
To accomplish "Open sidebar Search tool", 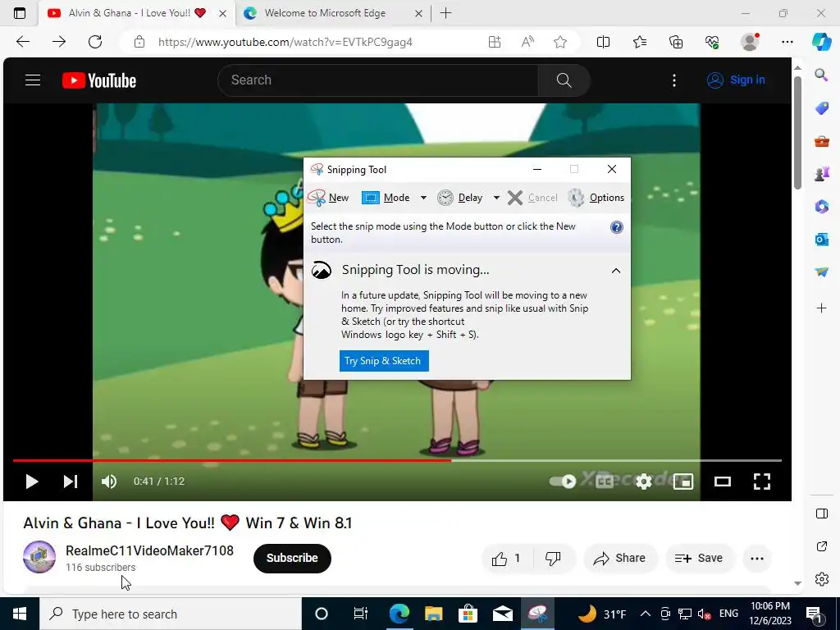I will [x=821, y=75].
